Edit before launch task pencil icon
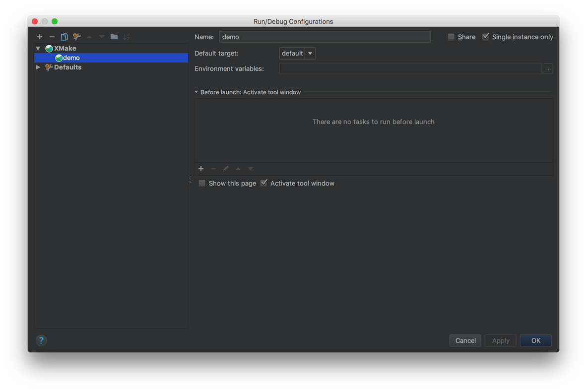The height and width of the screenshot is (392, 587). (226, 169)
